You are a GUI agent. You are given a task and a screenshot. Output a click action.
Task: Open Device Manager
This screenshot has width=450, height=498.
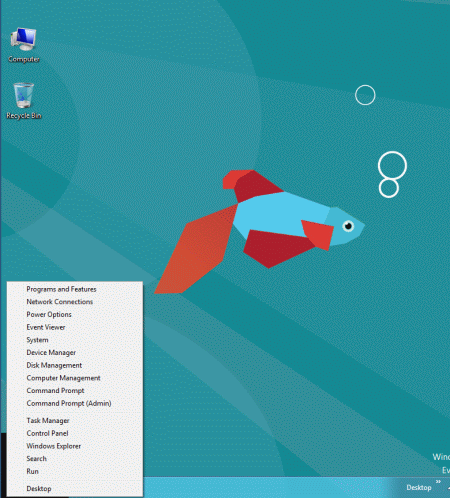(x=75, y=352)
